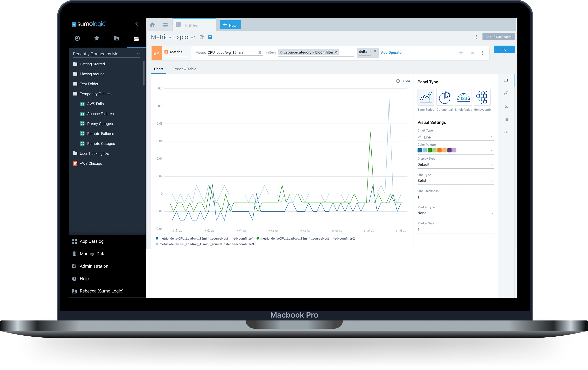The width and height of the screenshot is (588, 370).
Task: Click the orange swatch in Color Palette
Action: [x=439, y=151]
